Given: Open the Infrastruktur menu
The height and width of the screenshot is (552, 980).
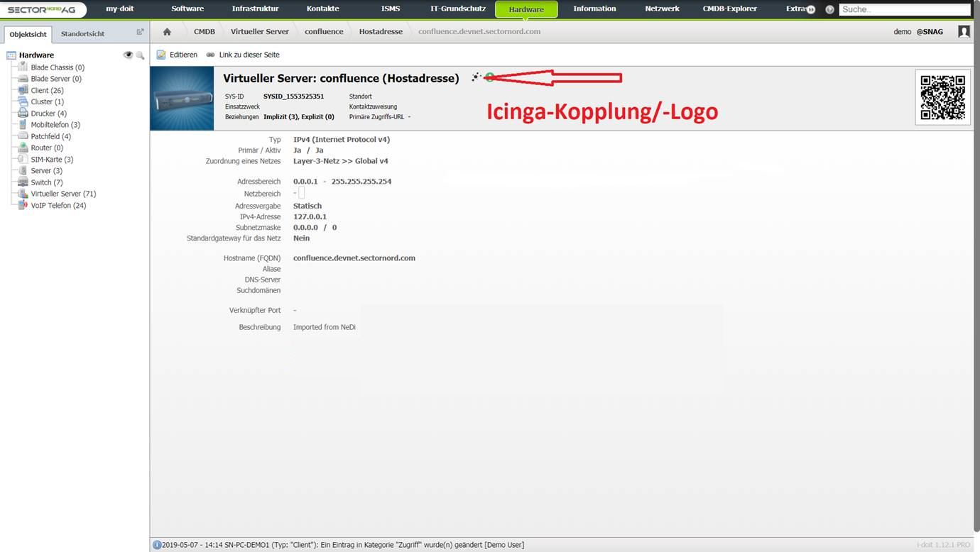Looking at the screenshot, I should tap(255, 9).
